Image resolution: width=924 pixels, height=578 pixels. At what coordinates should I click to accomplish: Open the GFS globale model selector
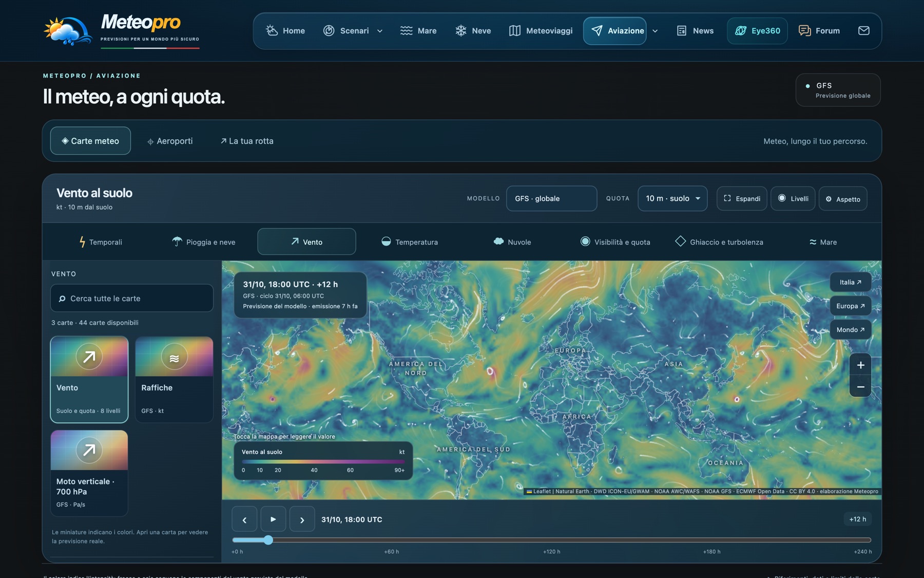coord(551,198)
